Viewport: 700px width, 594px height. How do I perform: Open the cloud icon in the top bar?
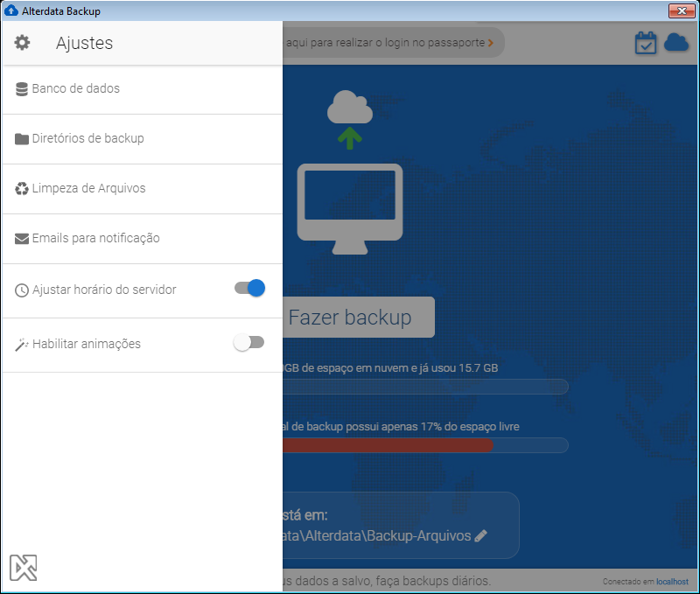(676, 42)
